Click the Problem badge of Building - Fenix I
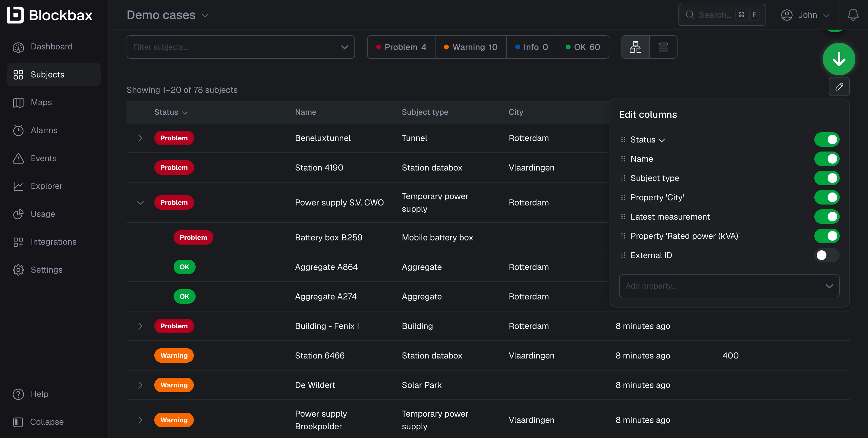Screen dimensions: 868x438 pyautogui.click(x=174, y=326)
